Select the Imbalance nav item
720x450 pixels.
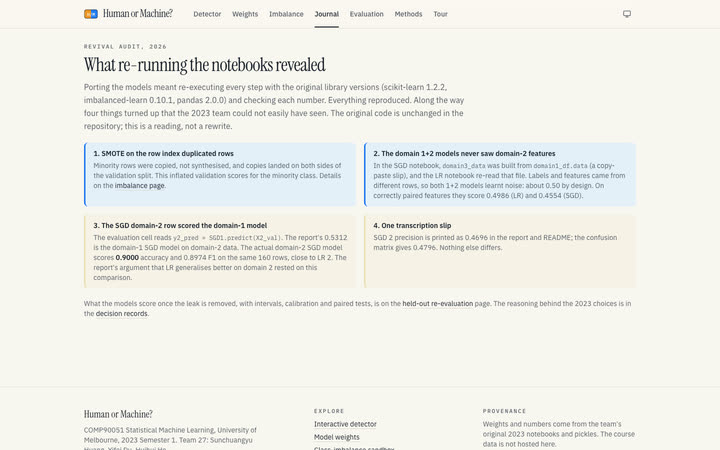tap(286, 14)
